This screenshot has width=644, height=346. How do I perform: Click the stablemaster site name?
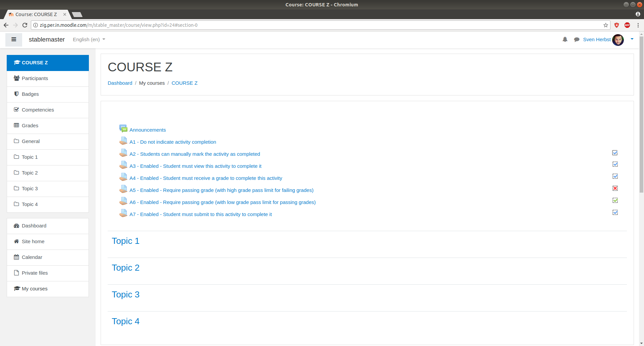pos(47,40)
